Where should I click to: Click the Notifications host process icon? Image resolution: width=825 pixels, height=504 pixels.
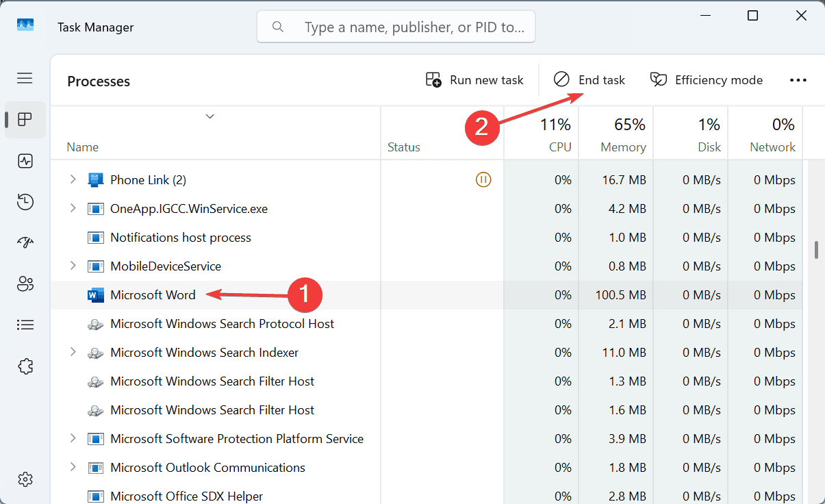[95, 238]
